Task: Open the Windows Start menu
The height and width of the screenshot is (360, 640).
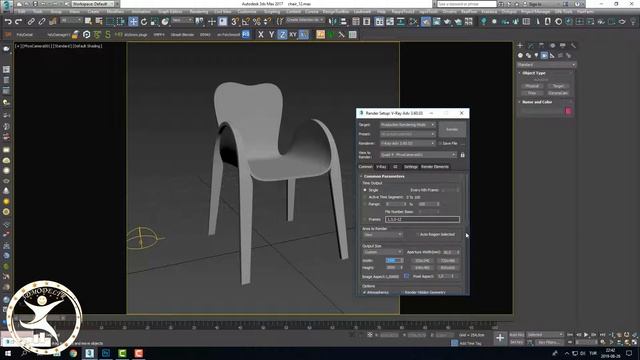Action: pyautogui.click(x=8, y=353)
